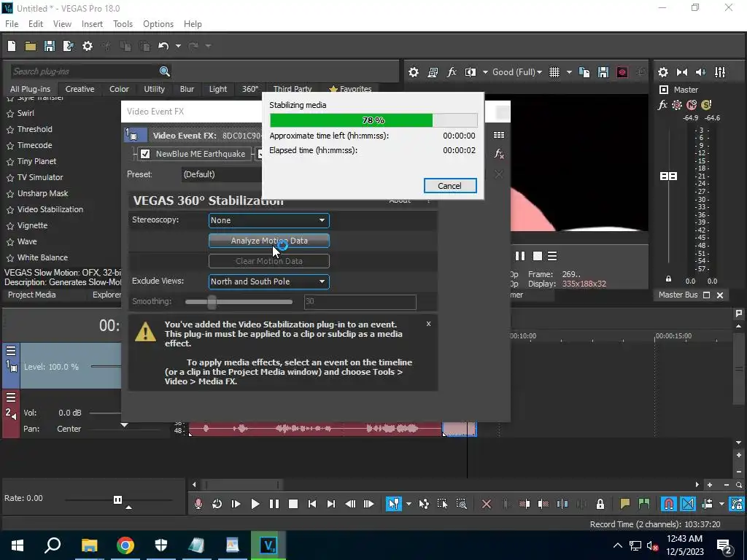Click Stop in the transport bar
Screen dimensions: 747x560
293,504
